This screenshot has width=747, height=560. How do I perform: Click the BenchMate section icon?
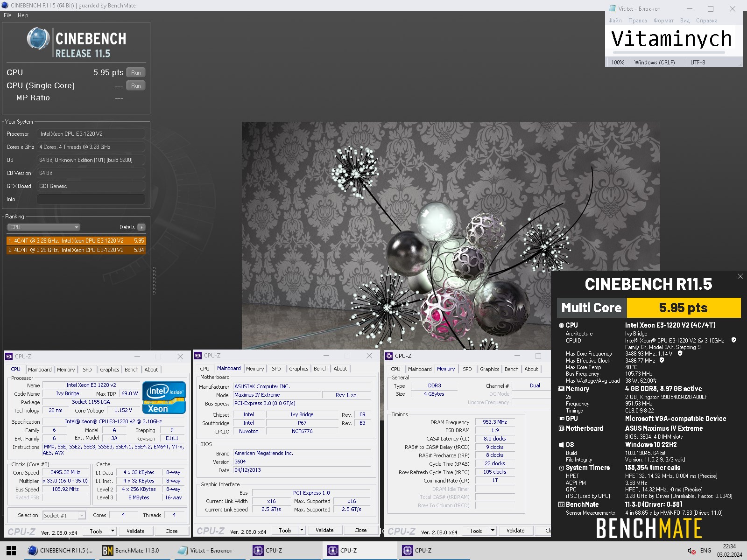(561, 504)
